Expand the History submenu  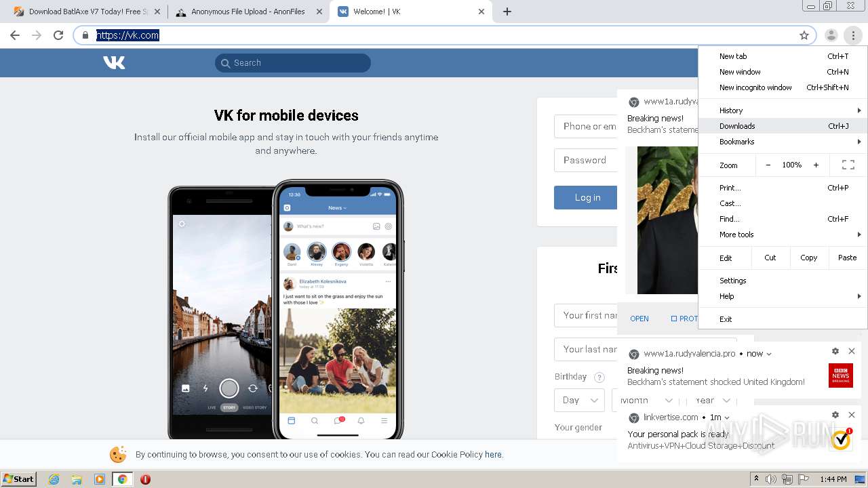click(x=783, y=110)
